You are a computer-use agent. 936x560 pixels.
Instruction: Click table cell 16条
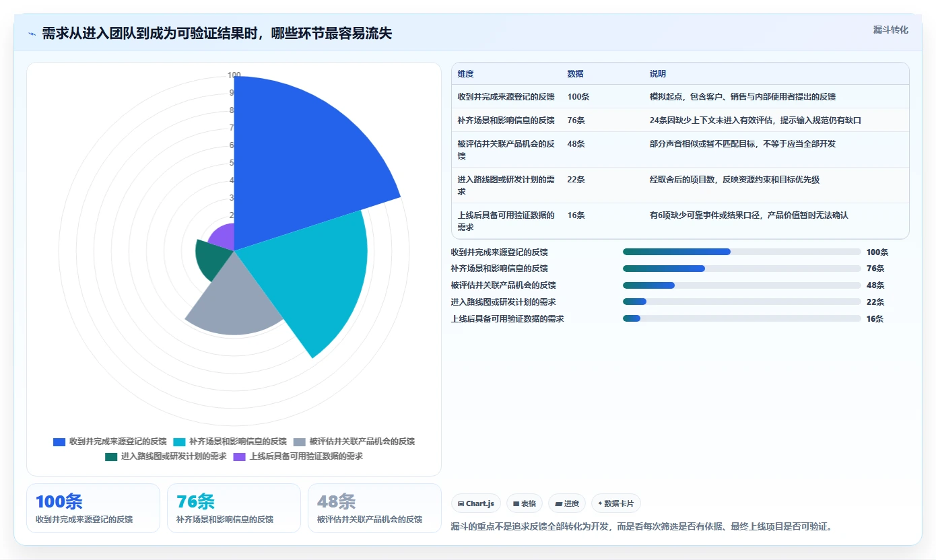[x=576, y=215]
